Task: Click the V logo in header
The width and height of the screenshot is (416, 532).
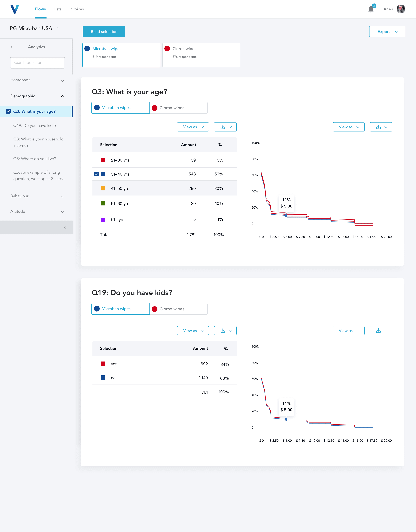Action: (15, 9)
